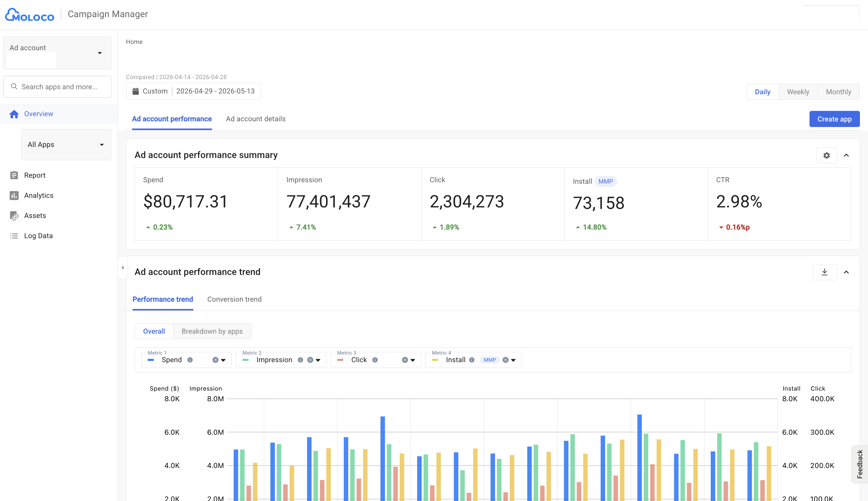This screenshot has height=501, width=868.
Task: Click the Impression value 77,401,437
Action: click(x=328, y=202)
